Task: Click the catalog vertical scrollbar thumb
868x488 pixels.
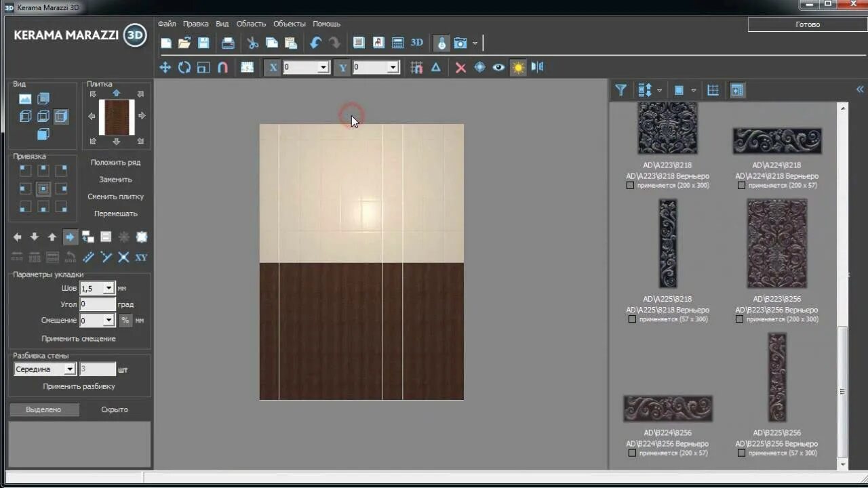Action: [843, 391]
